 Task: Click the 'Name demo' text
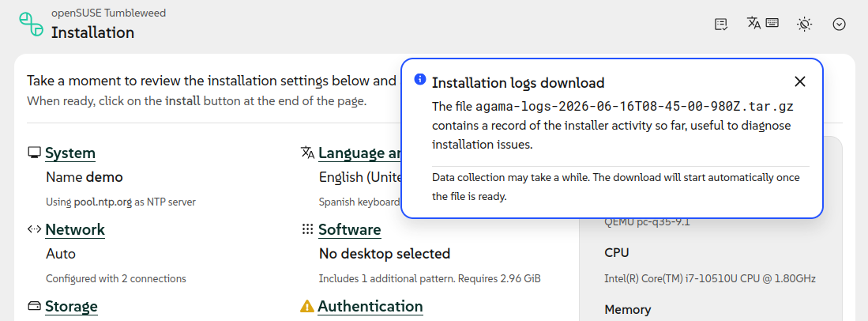point(85,177)
